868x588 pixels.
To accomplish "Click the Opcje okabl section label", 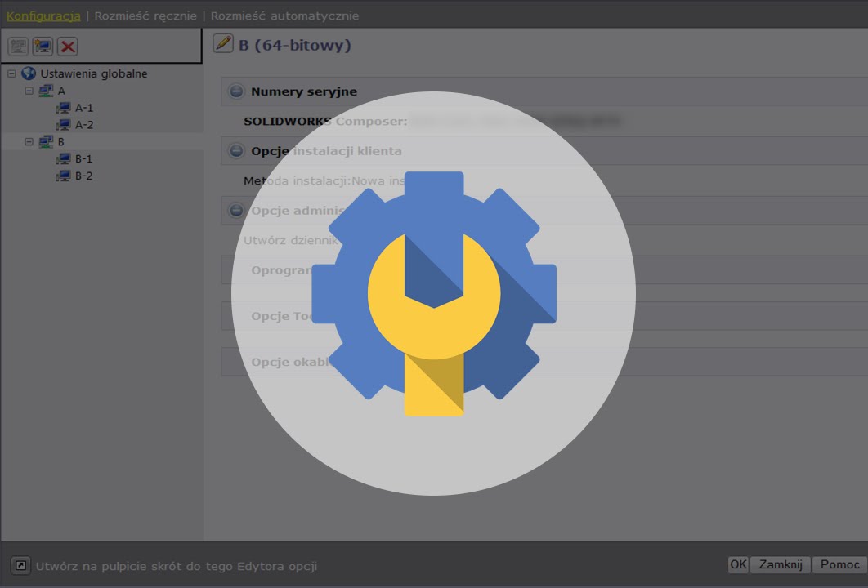I will click(x=290, y=362).
